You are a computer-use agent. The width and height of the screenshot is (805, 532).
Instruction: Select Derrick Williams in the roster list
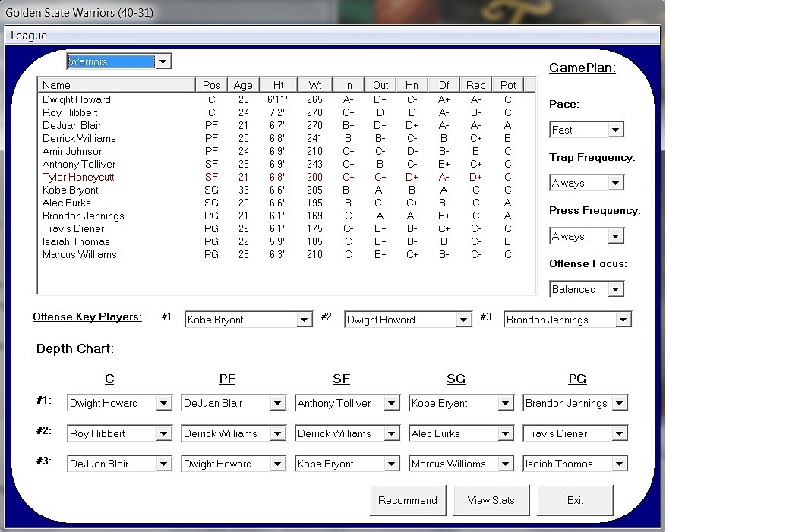coord(286,139)
